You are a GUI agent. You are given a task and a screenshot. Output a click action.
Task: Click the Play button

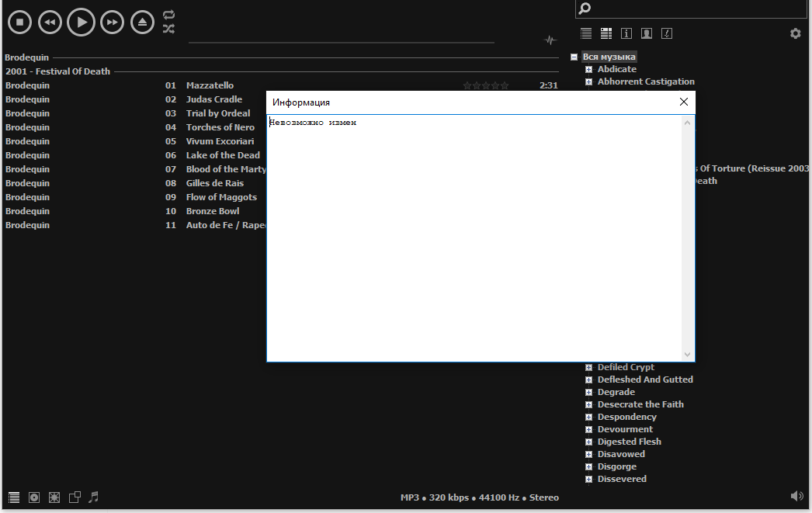pyautogui.click(x=81, y=22)
